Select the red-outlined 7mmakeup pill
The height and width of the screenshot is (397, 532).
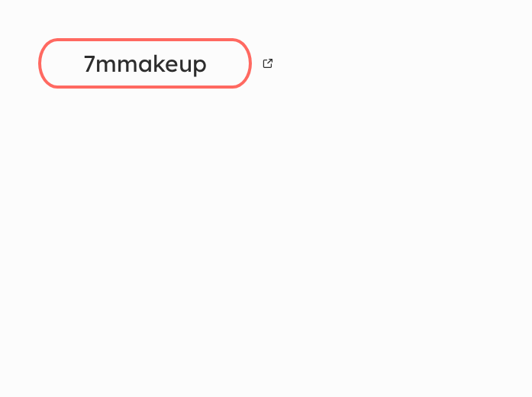pyautogui.click(x=145, y=63)
